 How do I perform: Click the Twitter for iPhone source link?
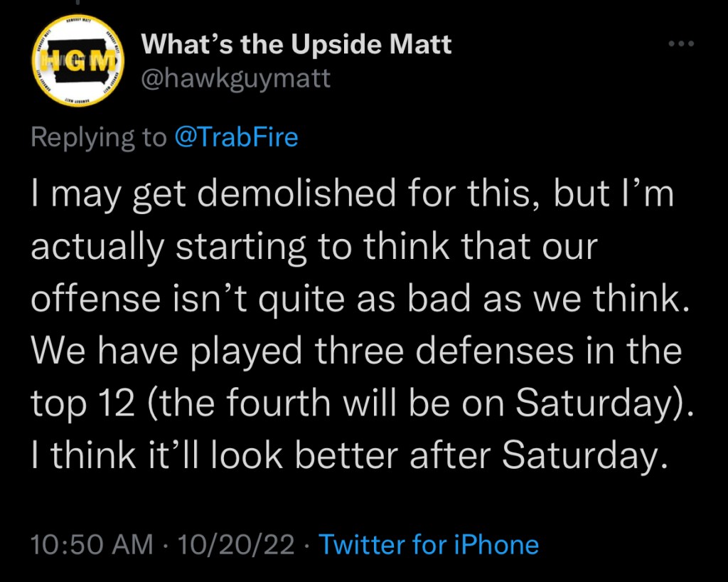point(429,545)
